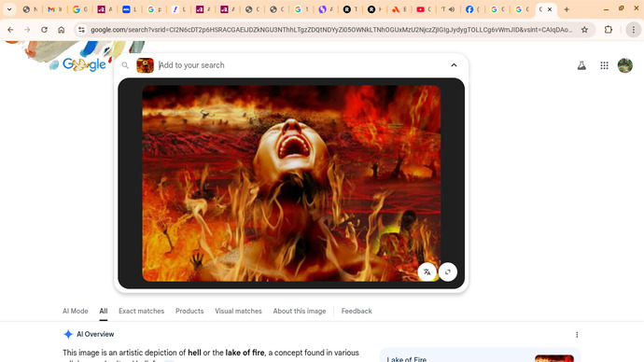The height and width of the screenshot is (362, 644).
Task: Click the address bar URL
Action: tap(331, 30)
